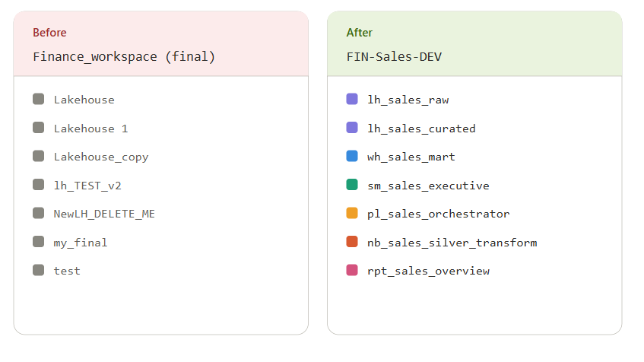Open the rpt_sales_overview report name

pos(428,271)
